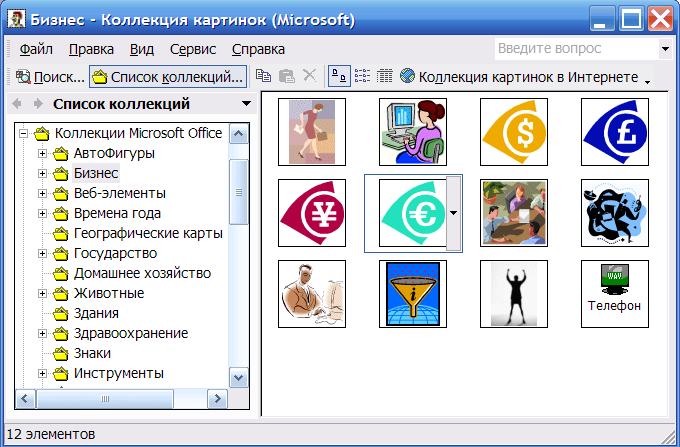Click the Forward arrow in task pane
Screen dimensions: 680x447
38,104
